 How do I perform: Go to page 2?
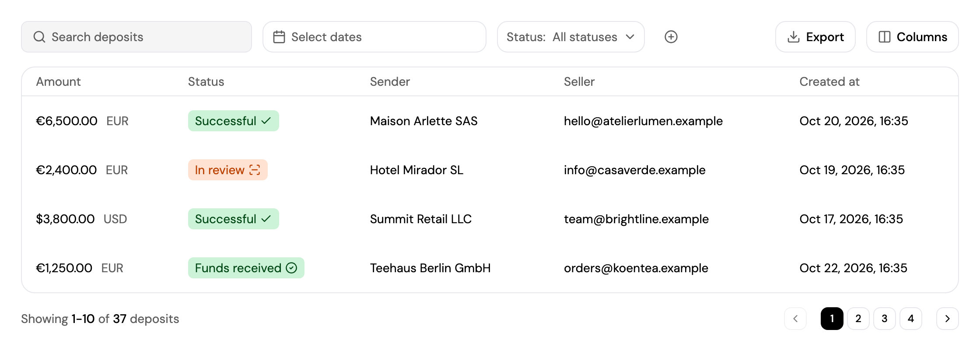tap(858, 319)
